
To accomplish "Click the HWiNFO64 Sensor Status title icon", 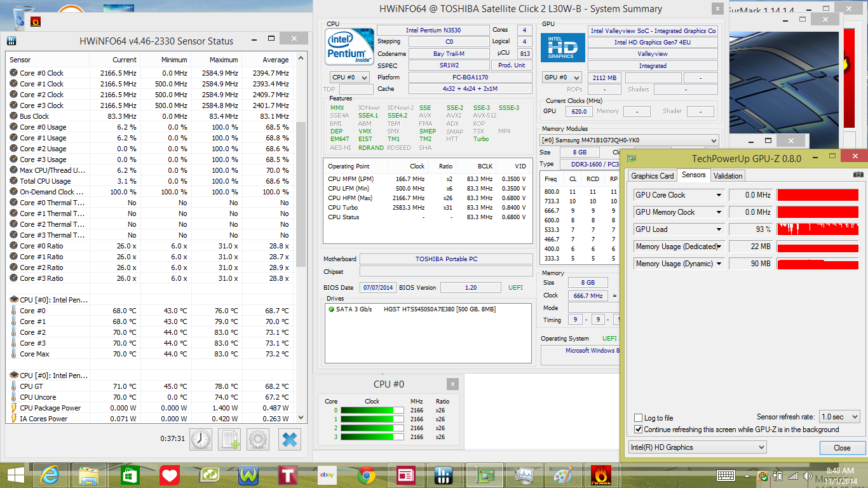I will click(11, 41).
